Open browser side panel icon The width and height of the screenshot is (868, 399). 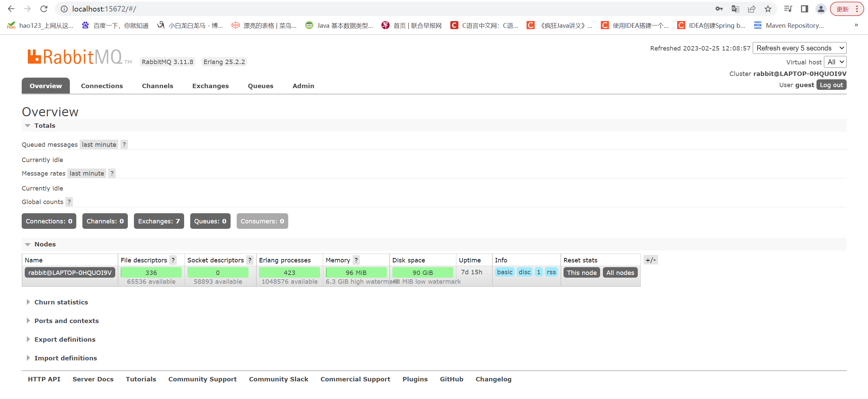[x=804, y=9]
